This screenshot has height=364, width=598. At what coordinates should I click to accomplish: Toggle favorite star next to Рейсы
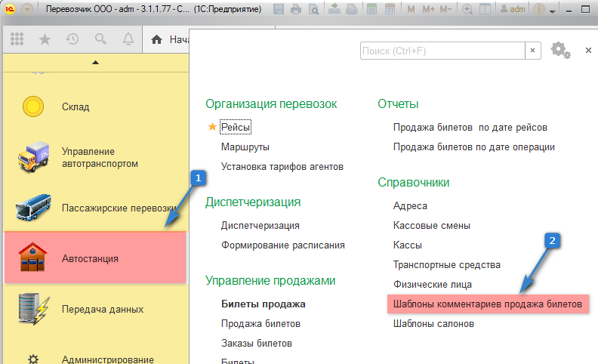point(211,128)
